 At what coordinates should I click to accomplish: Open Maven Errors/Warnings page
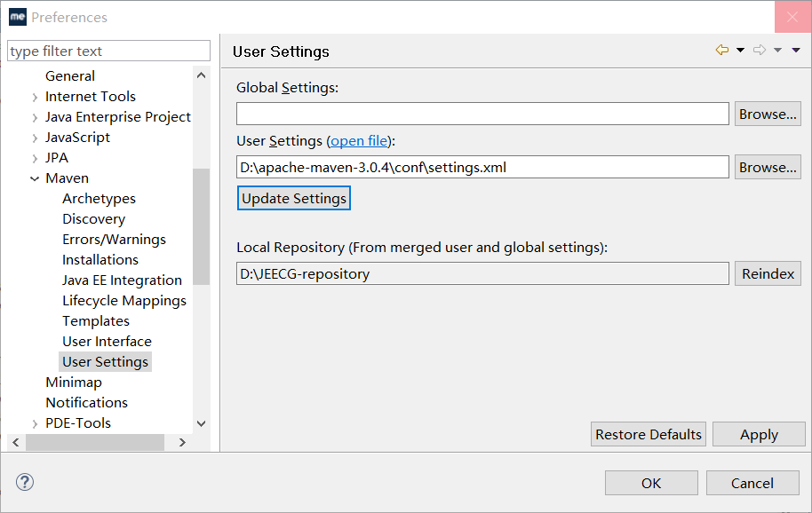pos(114,240)
